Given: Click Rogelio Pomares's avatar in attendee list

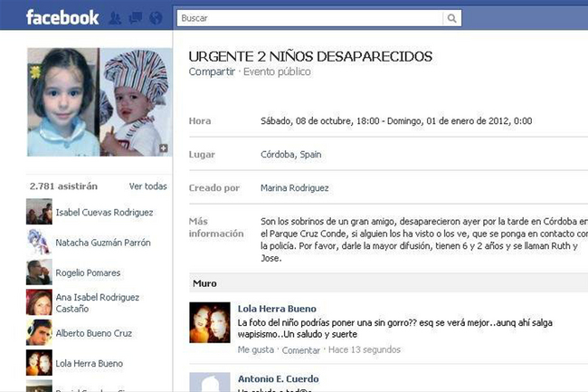Looking at the screenshot, I should (39, 272).
